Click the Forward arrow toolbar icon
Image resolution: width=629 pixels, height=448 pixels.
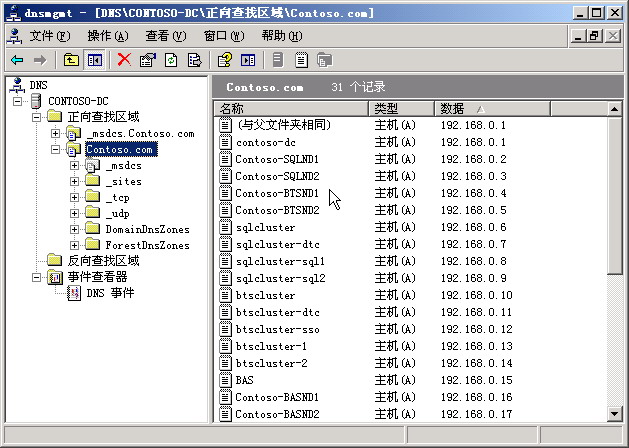coord(40,60)
